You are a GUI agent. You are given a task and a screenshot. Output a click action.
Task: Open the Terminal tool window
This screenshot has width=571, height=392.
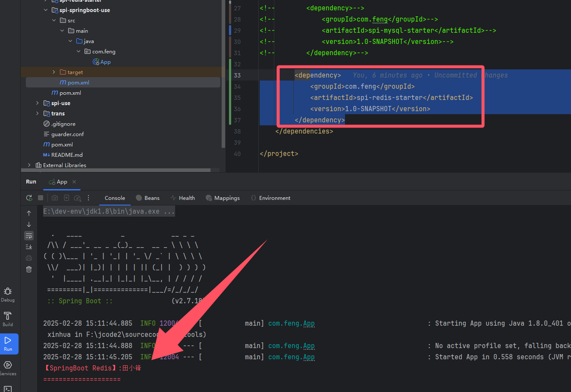(x=8, y=389)
